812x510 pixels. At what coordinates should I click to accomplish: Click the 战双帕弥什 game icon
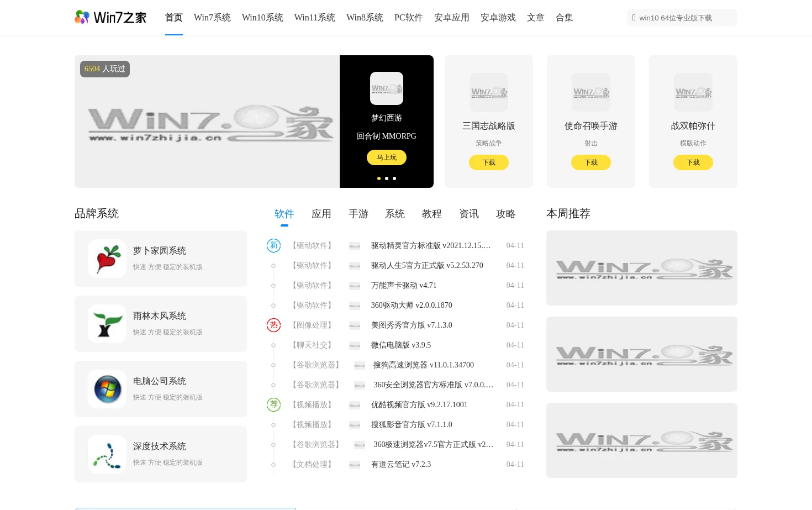pyautogui.click(x=693, y=92)
